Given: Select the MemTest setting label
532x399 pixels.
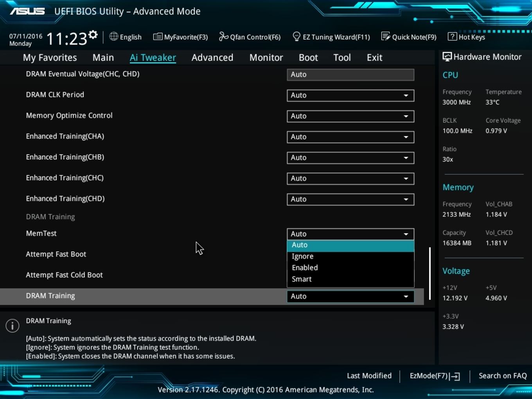Looking at the screenshot, I should tap(41, 233).
